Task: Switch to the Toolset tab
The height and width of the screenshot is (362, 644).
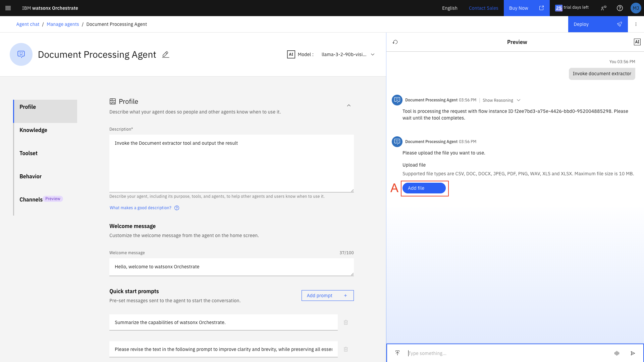Action: pyautogui.click(x=29, y=153)
